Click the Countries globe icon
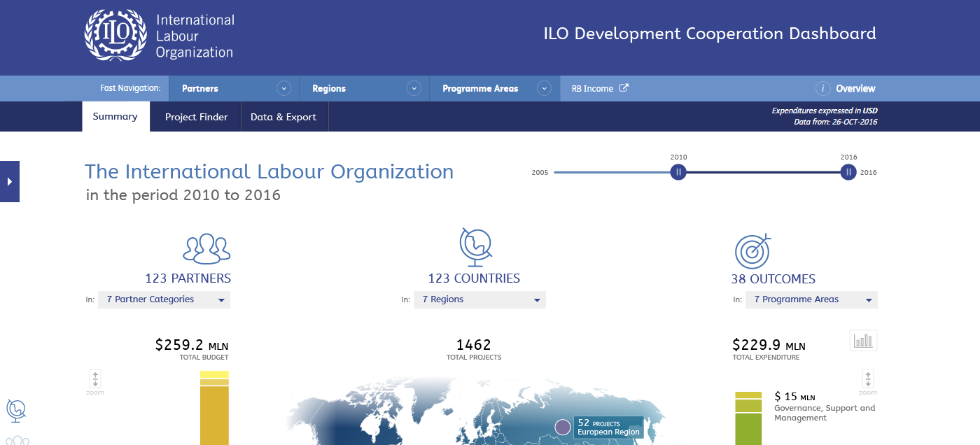This screenshot has width=980, height=445. 475,248
